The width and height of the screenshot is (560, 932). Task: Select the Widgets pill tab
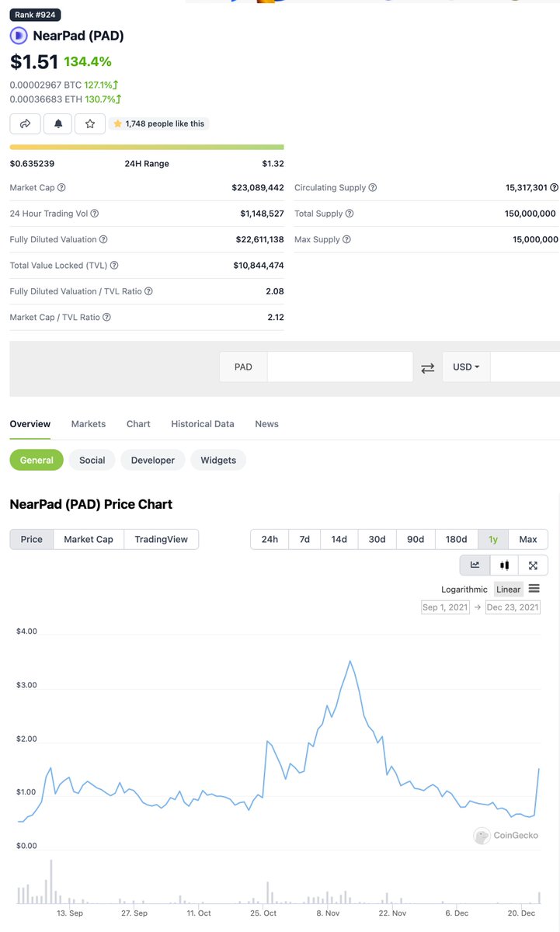pyautogui.click(x=218, y=460)
